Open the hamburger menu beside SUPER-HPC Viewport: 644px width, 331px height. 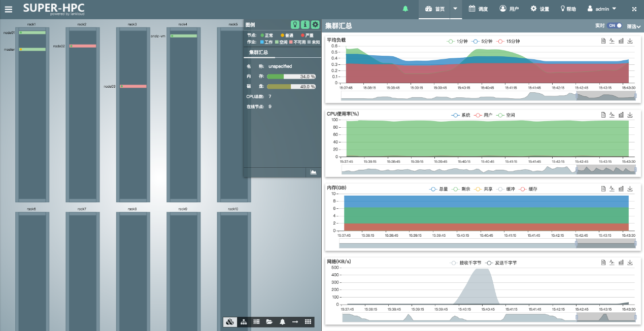click(x=9, y=9)
